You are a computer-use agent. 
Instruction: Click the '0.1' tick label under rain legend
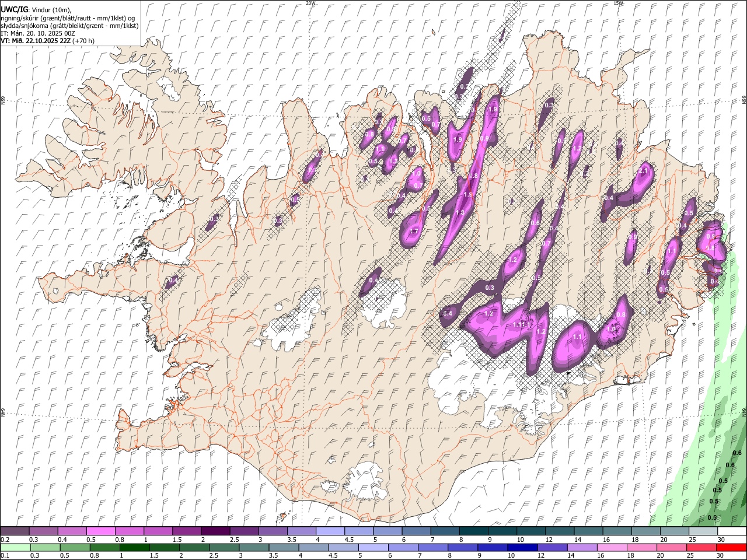(5, 556)
